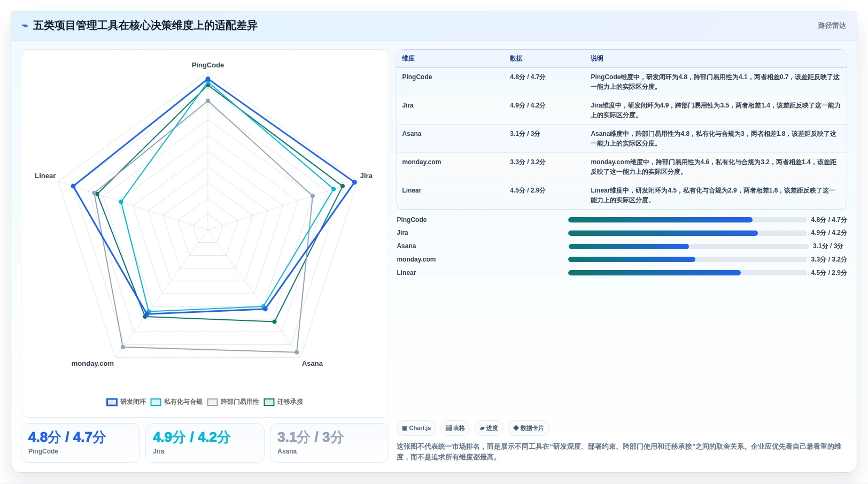Click the PingCode progress bar
868x484 pixels.
687,220
